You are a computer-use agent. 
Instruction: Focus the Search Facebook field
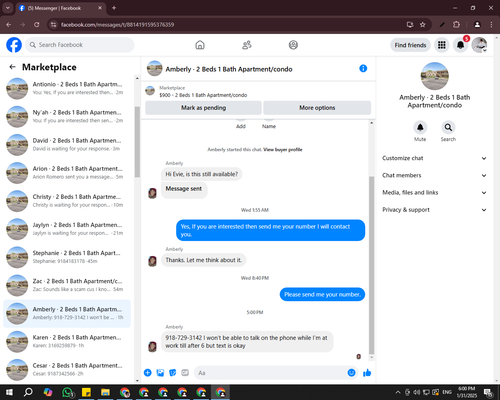[80, 45]
